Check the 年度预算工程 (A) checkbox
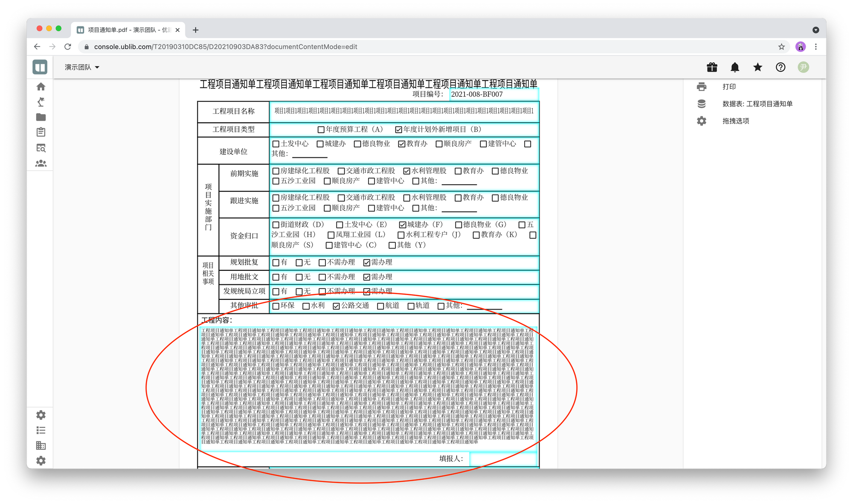This screenshot has height=504, width=853. pyautogui.click(x=321, y=130)
